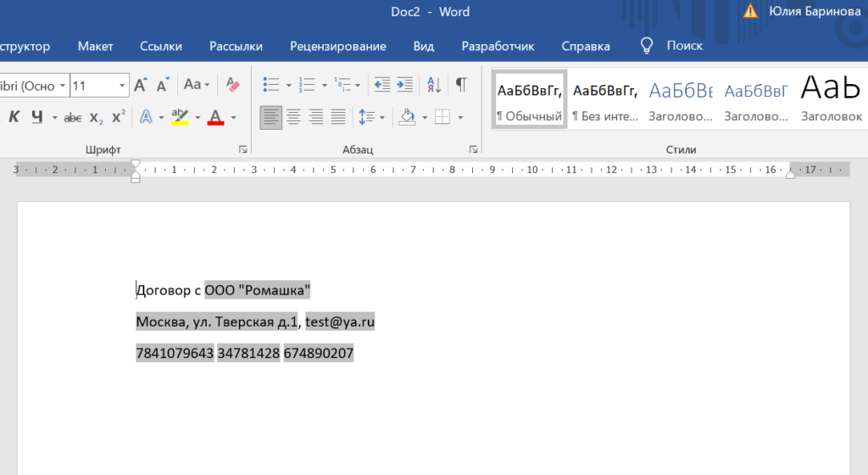Open the Макет tab
This screenshot has width=868, height=475.
(x=95, y=46)
